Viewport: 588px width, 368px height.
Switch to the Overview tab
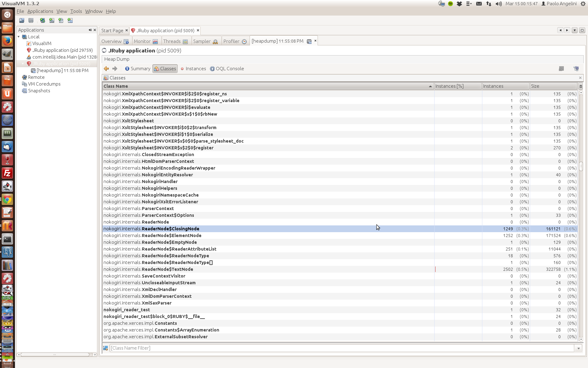pyautogui.click(x=115, y=41)
